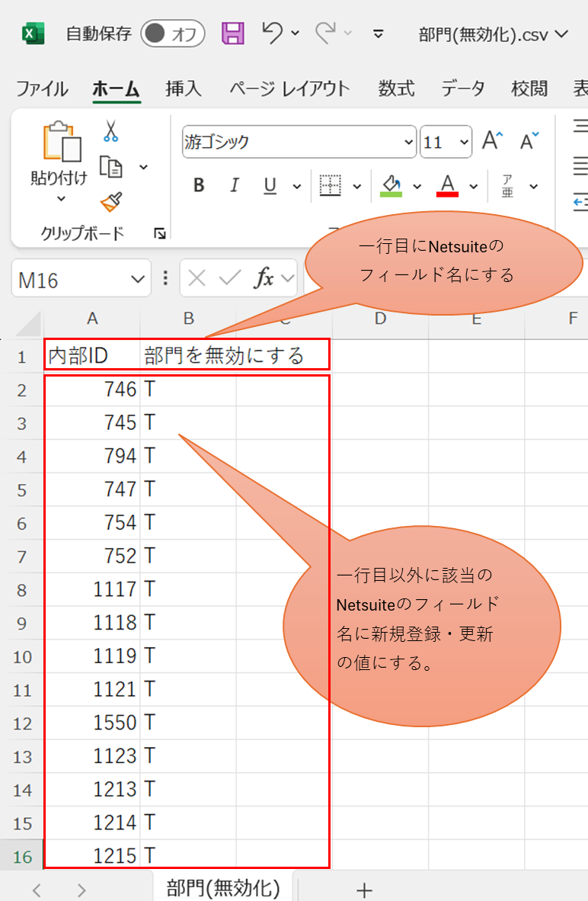Switch to the データ ribbon tab

click(x=463, y=88)
